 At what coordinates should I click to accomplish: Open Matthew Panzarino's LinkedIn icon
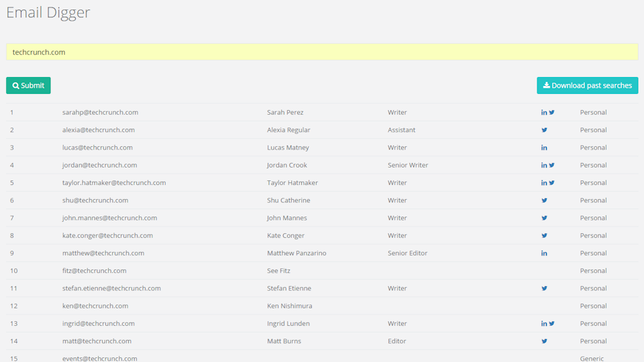click(x=544, y=253)
